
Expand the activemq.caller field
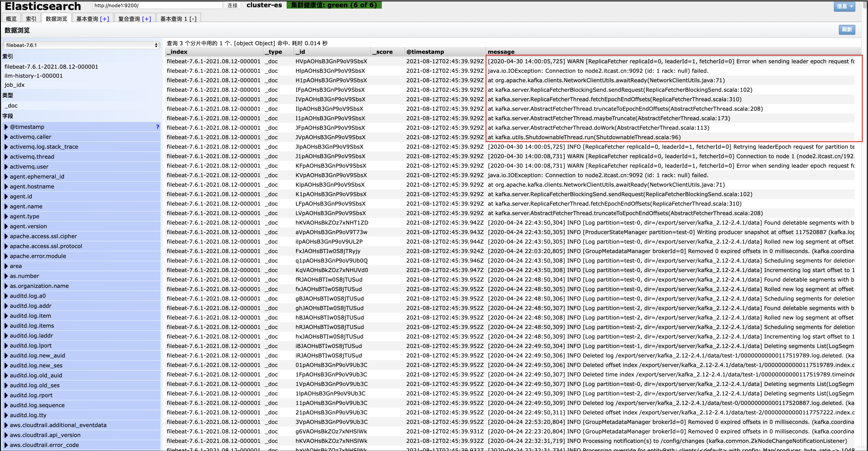pyautogui.click(x=81, y=137)
